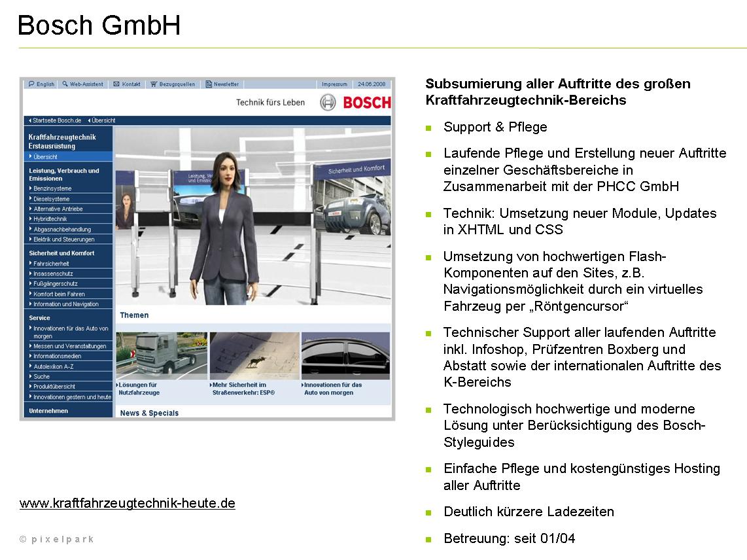Click the truck thumbnail image
The image size is (747, 560).
(x=162, y=356)
